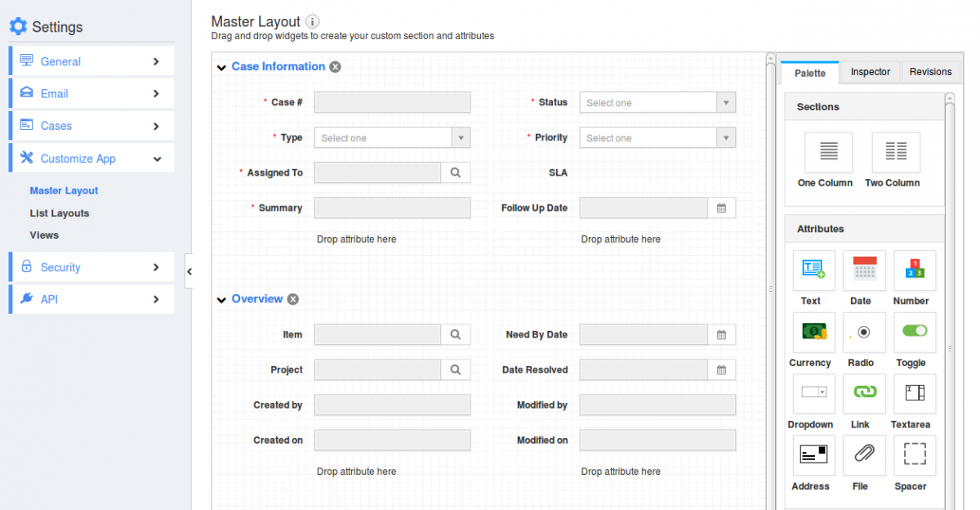980x510 pixels.
Task: Pick the File attribute paperclip icon
Action: 864,455
